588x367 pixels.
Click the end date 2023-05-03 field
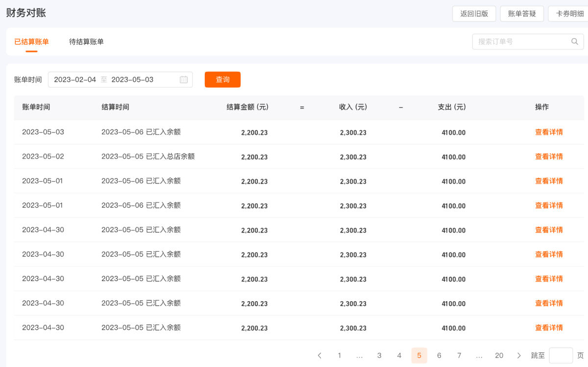coord(132,79)
